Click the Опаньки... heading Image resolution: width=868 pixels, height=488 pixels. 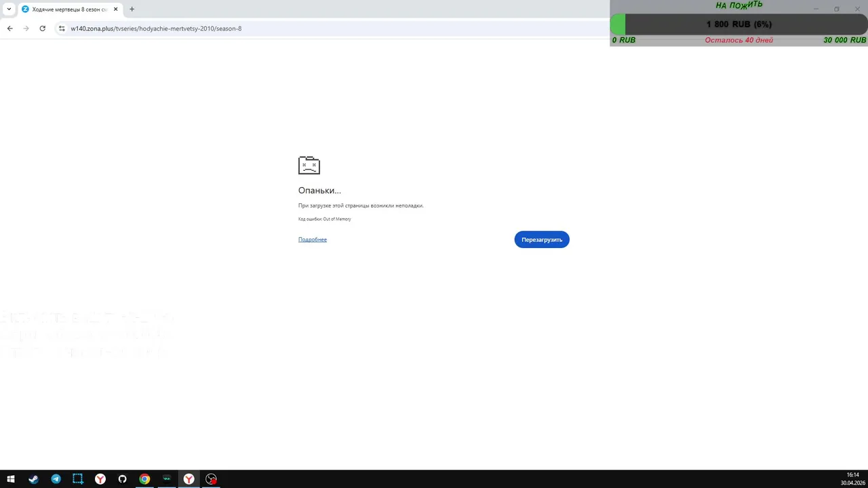click(x=319, y=190)
